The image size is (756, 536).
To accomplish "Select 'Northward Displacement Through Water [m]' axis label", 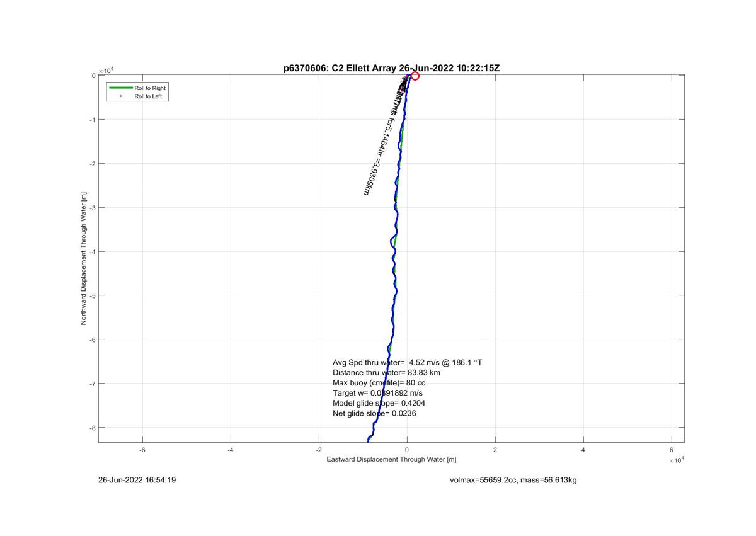I will pyautogui.click(x=83, y=259).
